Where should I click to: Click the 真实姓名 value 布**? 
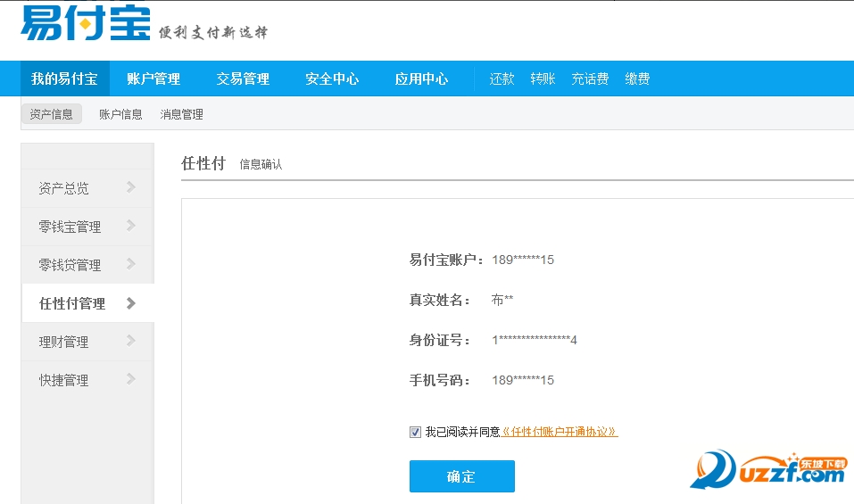tap(502, 300)
